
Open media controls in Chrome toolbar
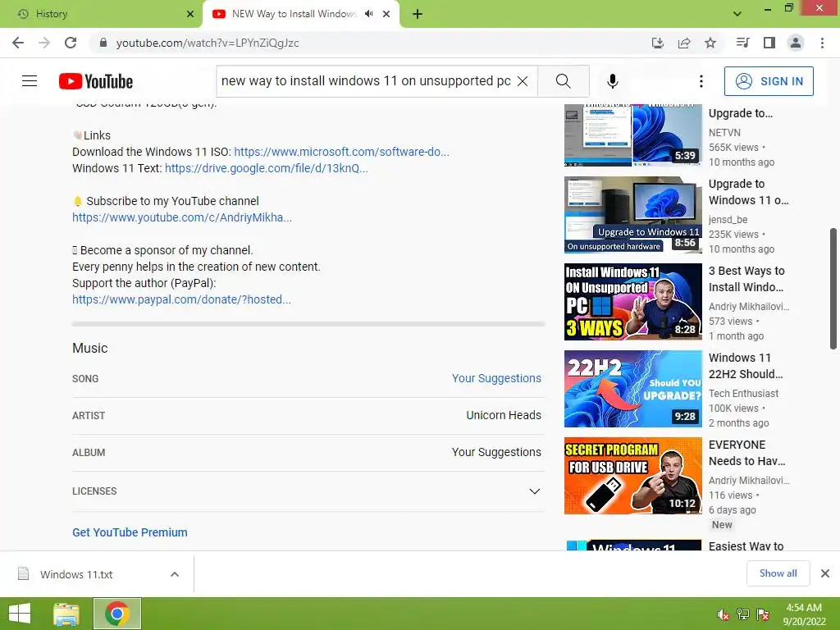742,43
